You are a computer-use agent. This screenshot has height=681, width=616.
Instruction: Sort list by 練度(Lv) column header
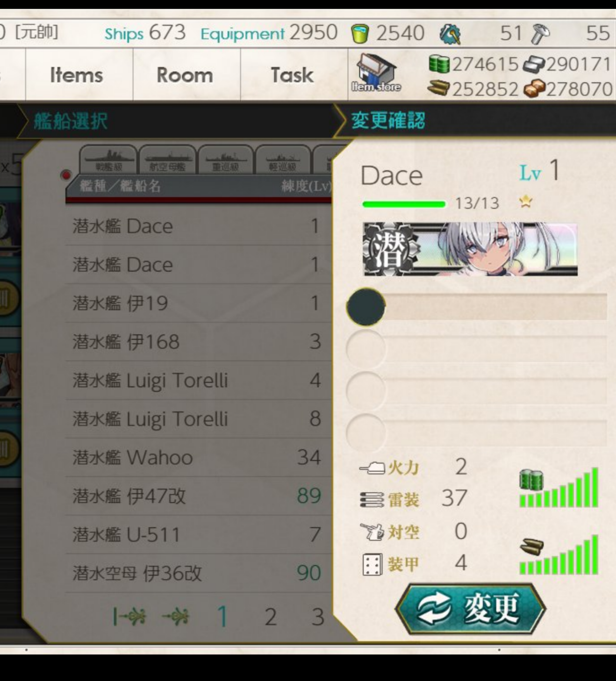[x=306, y=186]
